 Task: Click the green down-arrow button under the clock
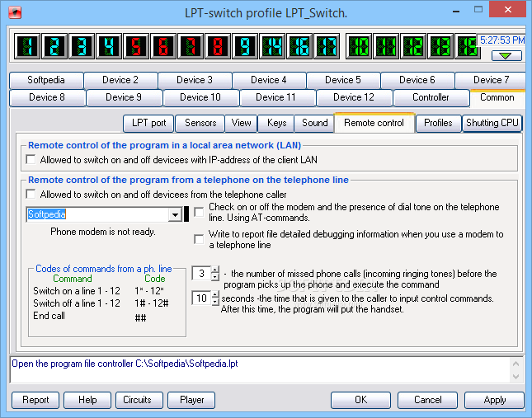point(506,55)
